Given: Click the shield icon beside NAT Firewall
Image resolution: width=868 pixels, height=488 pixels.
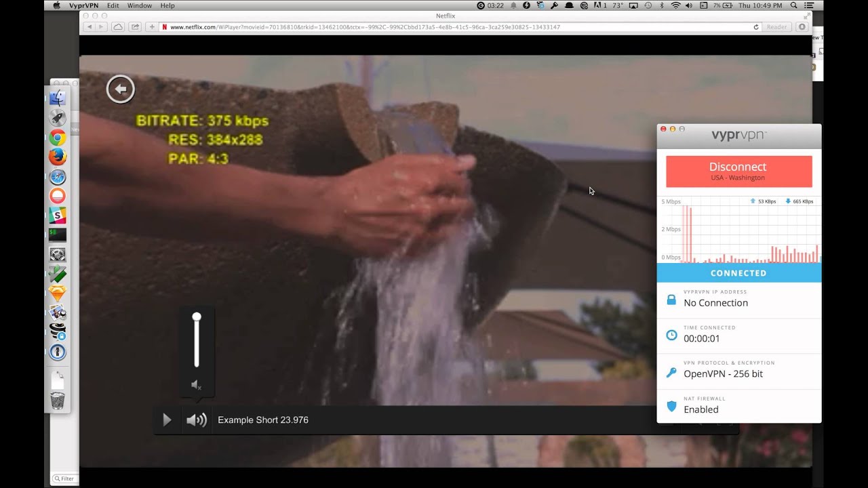Looking at the screenshot, I should [671, 406].
